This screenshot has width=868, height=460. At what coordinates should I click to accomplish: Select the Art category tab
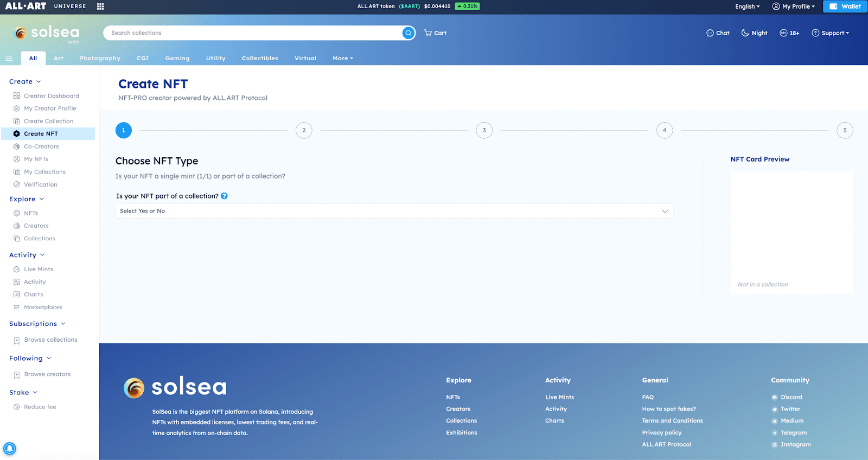59,58
